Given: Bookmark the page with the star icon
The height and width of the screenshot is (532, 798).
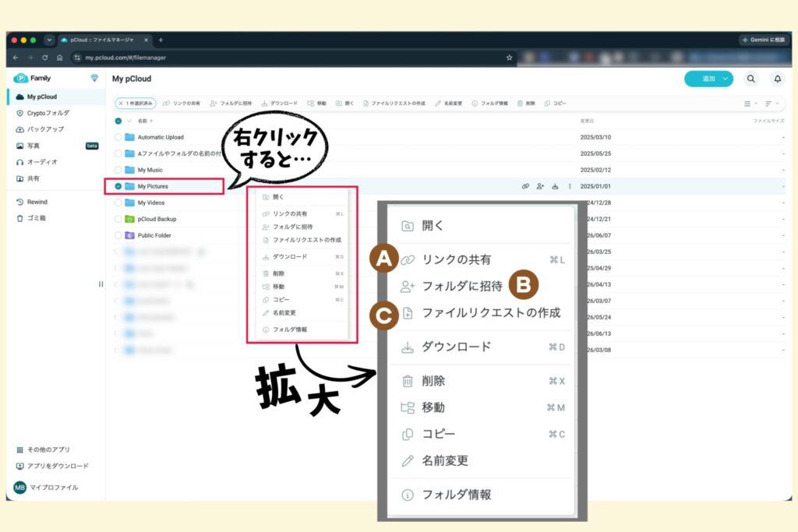Looking at the screenshot, I should [509, 58].
